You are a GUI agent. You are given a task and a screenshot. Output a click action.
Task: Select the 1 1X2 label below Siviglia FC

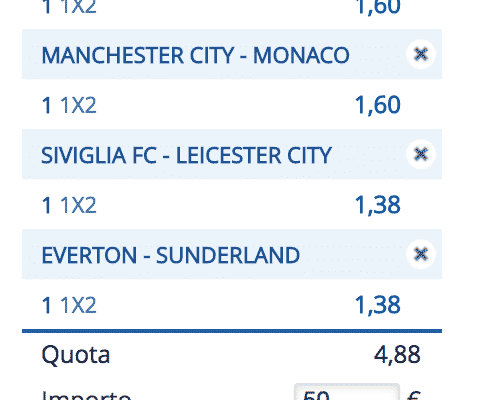click(x=69, y=205)
